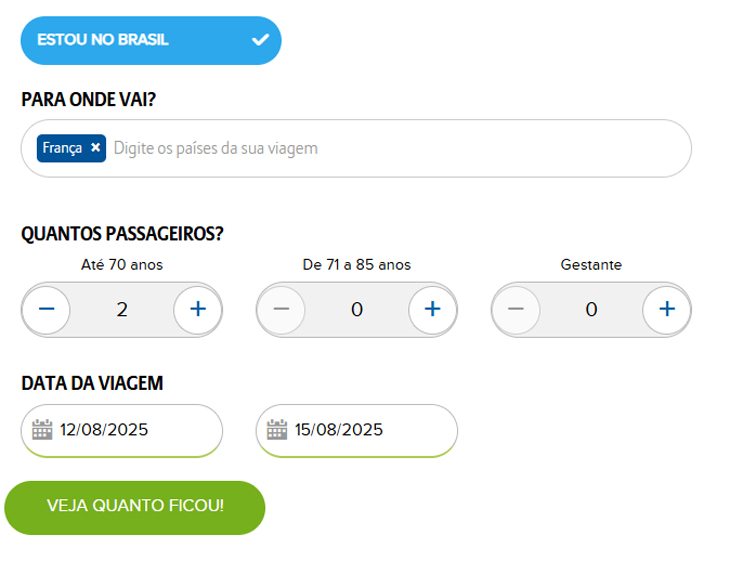Click minus for De 71 a 85 anos

(281, 309)
